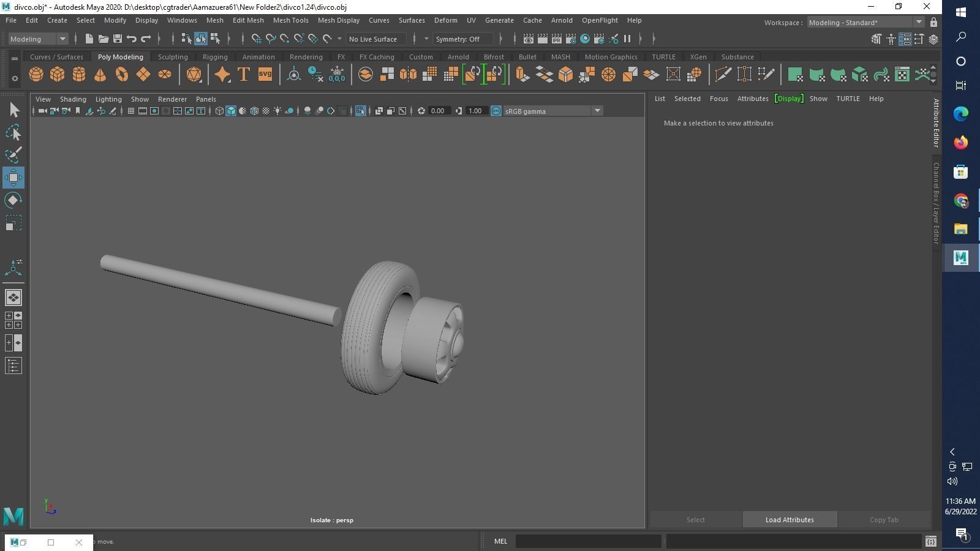Create a Polygon Disc from shelf
Screen dimensions: 980x551
point(165,75)
